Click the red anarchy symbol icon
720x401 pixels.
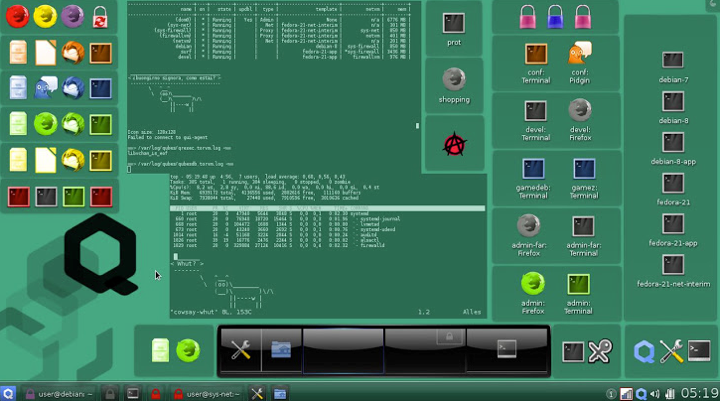(453, 144)
